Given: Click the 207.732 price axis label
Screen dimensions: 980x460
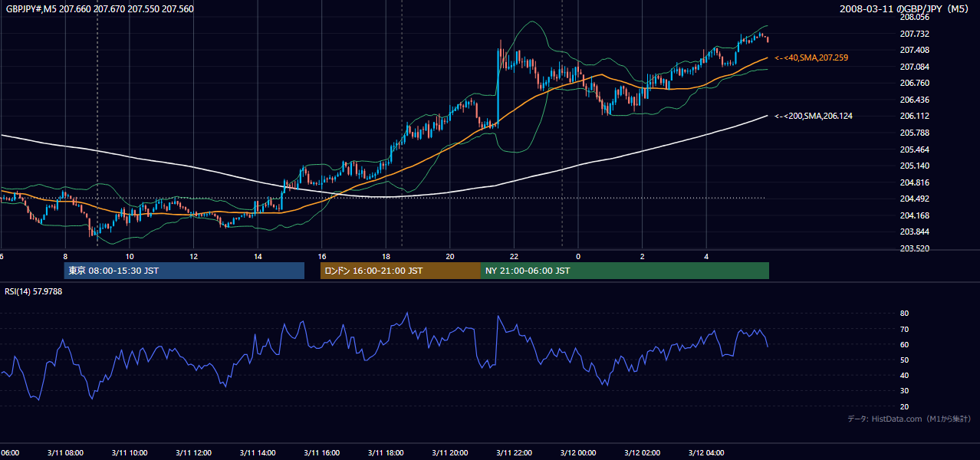Looking at the screenshot, I should [x=915, y=34].
